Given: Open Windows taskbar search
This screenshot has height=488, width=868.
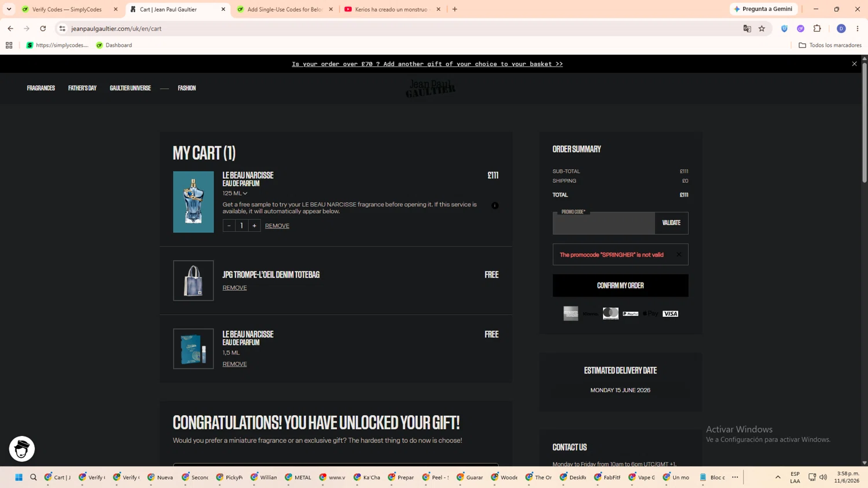Looking at the screenshot, I should coord(34,477).
